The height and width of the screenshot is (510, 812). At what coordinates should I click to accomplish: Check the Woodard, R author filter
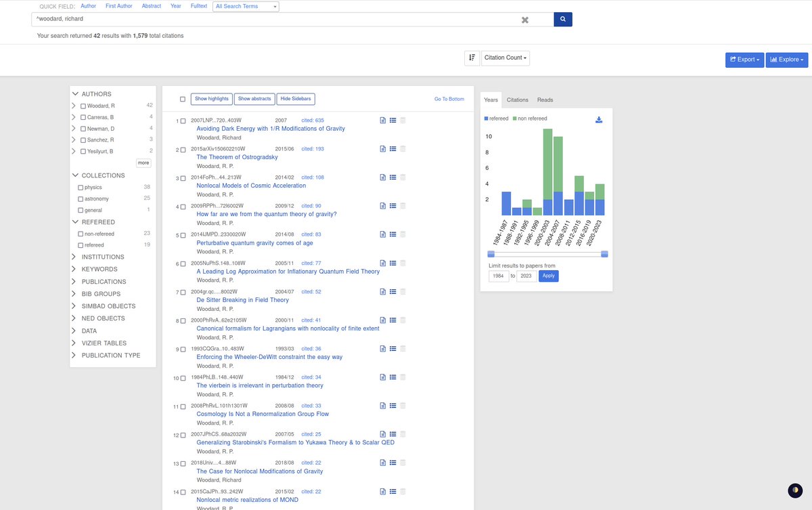(83, 106)
